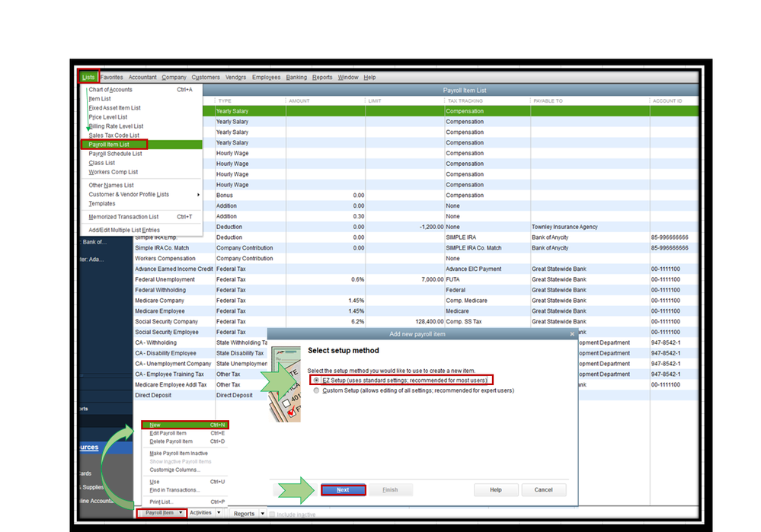Choose Use from popup menu
The image size is (761, 532).
[185, 482]
